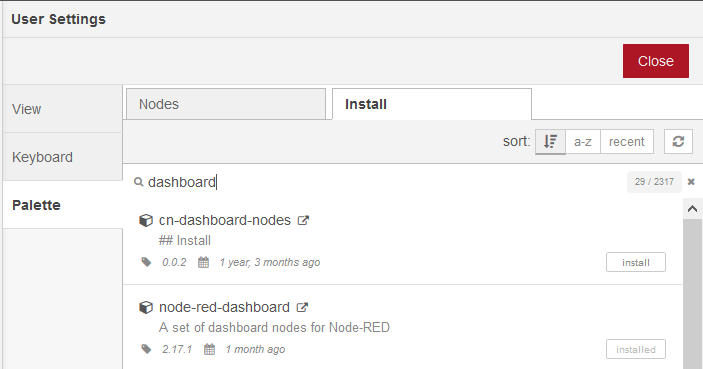Open cn-dashboard-nodes external link icon
This screenshot has height=369, width=703.
click(x=304, y=220)
